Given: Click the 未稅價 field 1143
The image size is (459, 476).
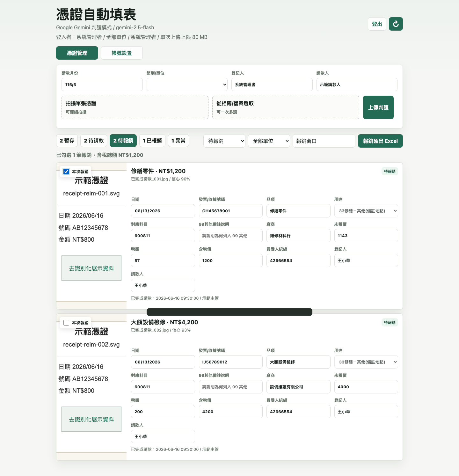Looking at the screenshot, I should click(x=366, y=236).
